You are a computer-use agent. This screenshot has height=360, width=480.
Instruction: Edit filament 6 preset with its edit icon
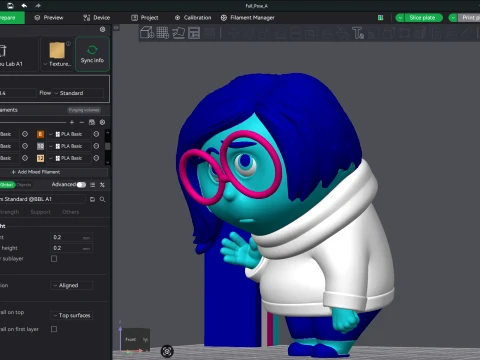(96, 134)
